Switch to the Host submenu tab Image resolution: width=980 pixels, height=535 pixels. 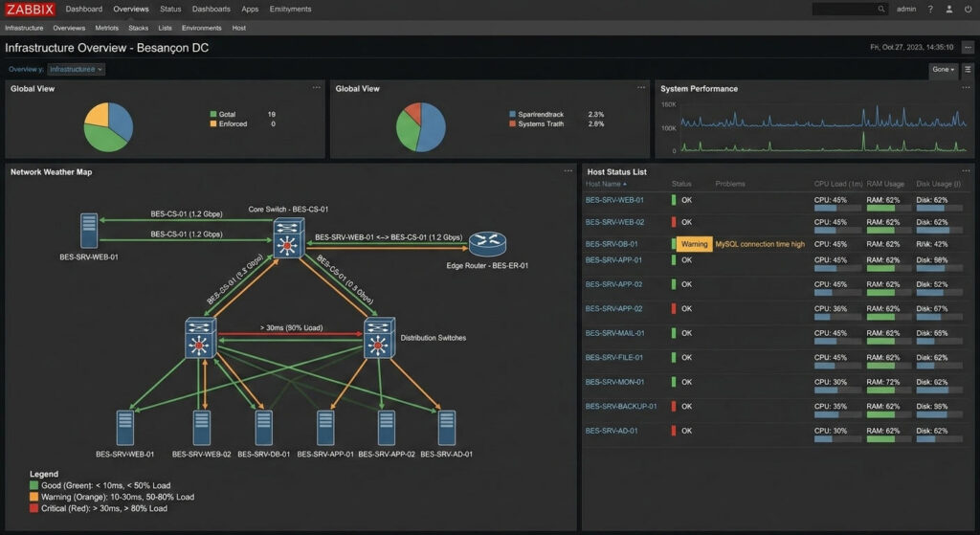[238, 28]
